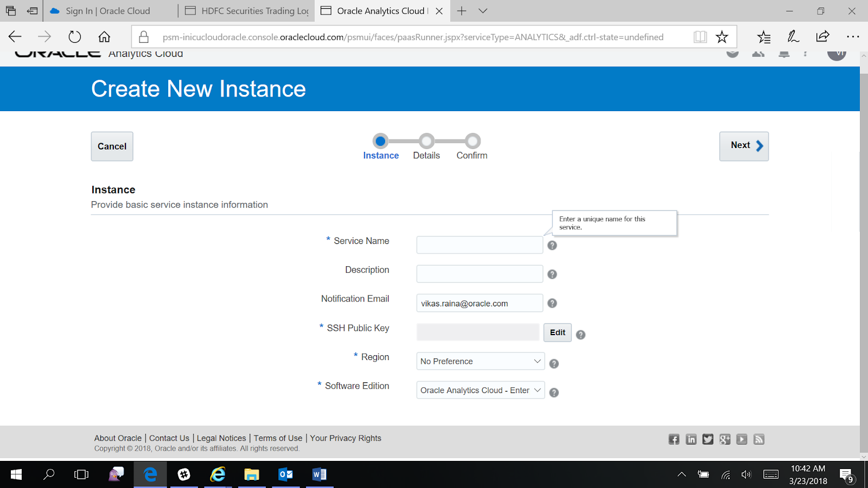Screen dimensions: 868x488
Task: Open volume control in system tray
Action: click(x=746, y=474)
